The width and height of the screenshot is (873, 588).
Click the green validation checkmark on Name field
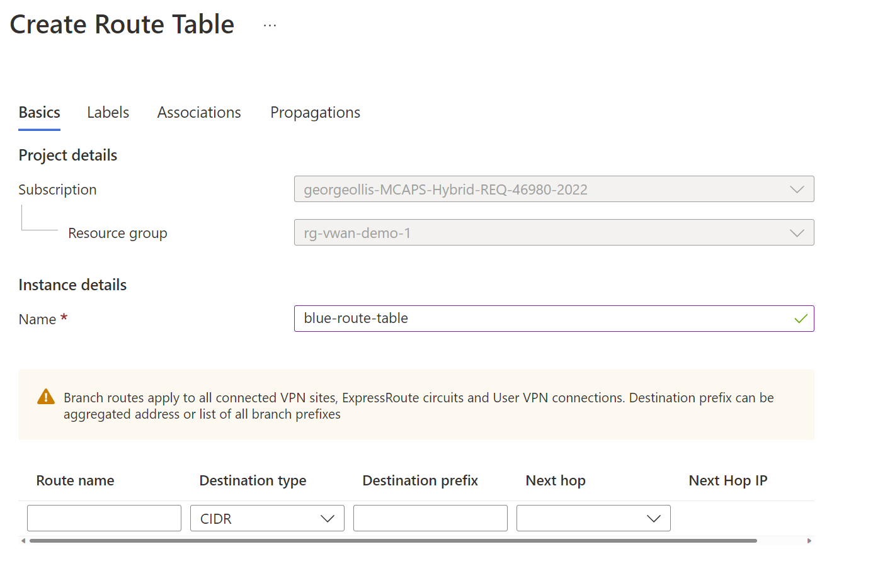pos(801,319)
